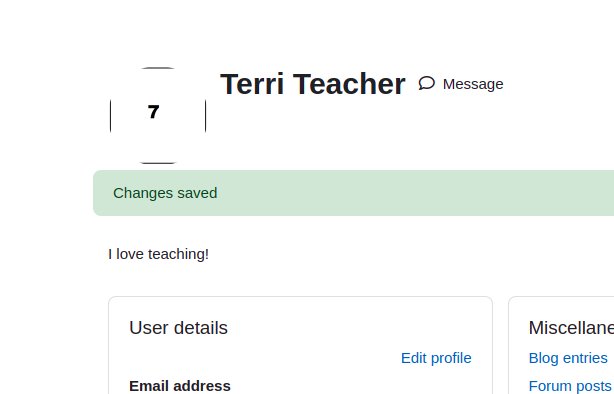Open Terri Teacher's profile picture
Image resolution: width=614 pixels, height=394 pixels.
(x=158, y=115)
